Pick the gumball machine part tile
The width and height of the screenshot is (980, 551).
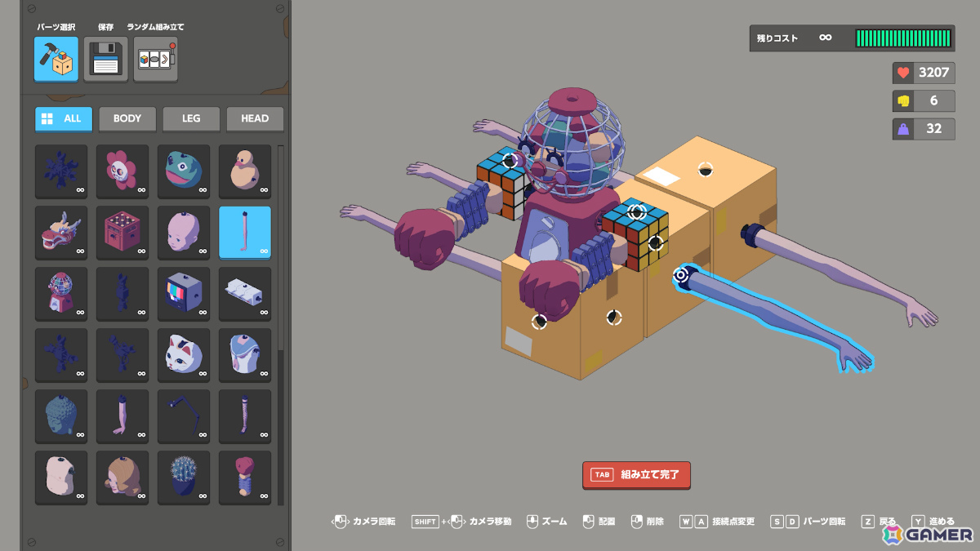(x=61, y=294)
